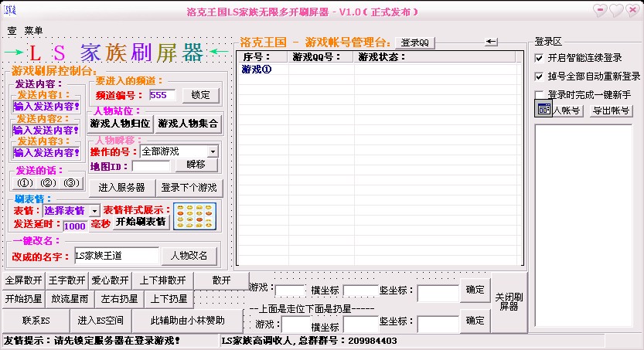Click the 登录QQ button

[x=415, y=42]
